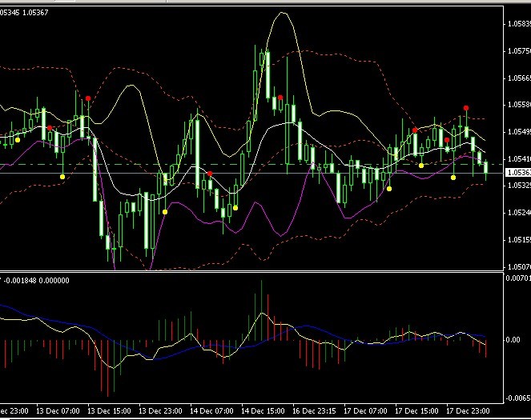The image size is (531, 420).
Task: Select the final candlestick on the price chart
Action: click(x=486, y=168)
